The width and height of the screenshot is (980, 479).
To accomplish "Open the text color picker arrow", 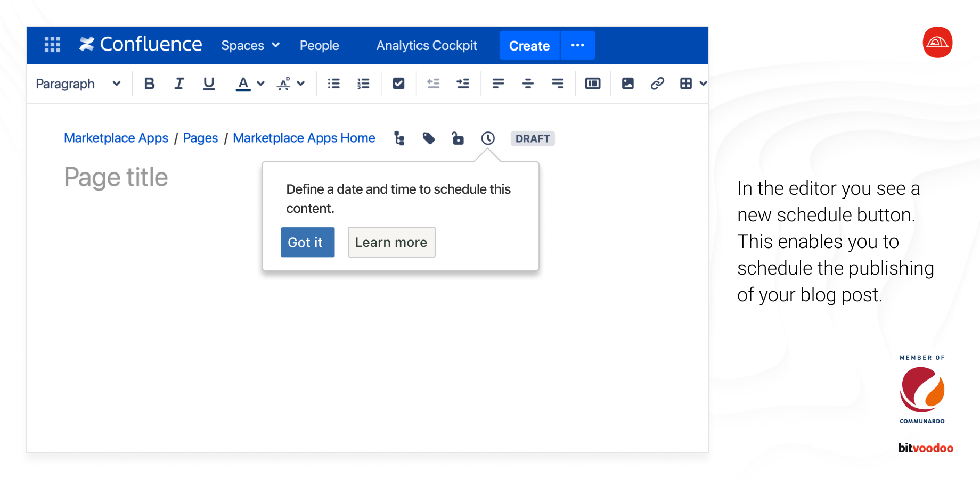I will tap(260, 84).
